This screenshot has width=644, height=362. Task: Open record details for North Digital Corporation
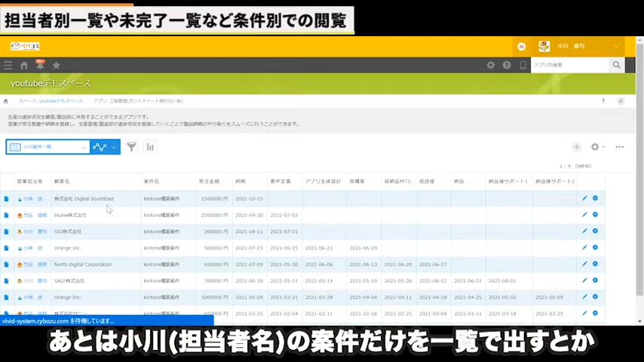coord(6,264)
